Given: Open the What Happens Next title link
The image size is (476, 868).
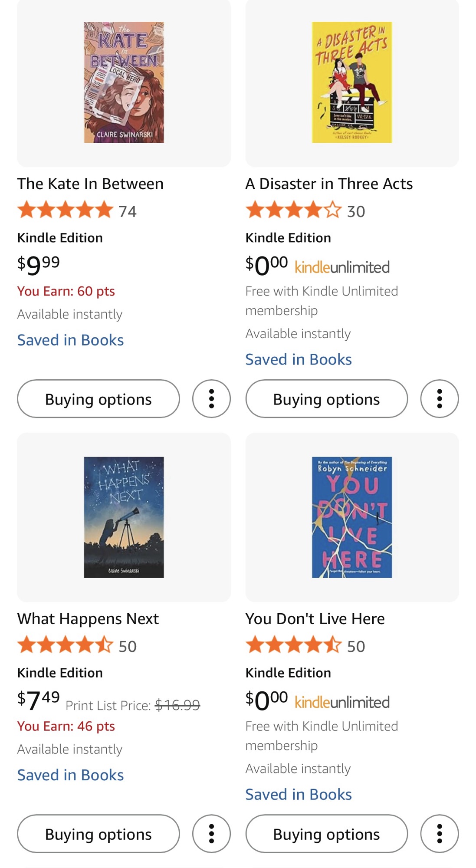Looking at the screenshot, I should click(88, 619).
